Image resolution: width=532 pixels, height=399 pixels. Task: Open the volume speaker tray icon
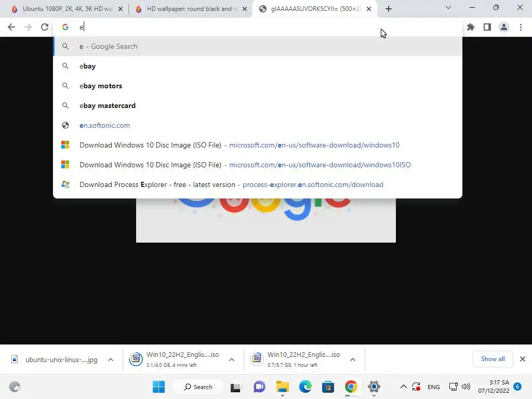tap(466, 387)
